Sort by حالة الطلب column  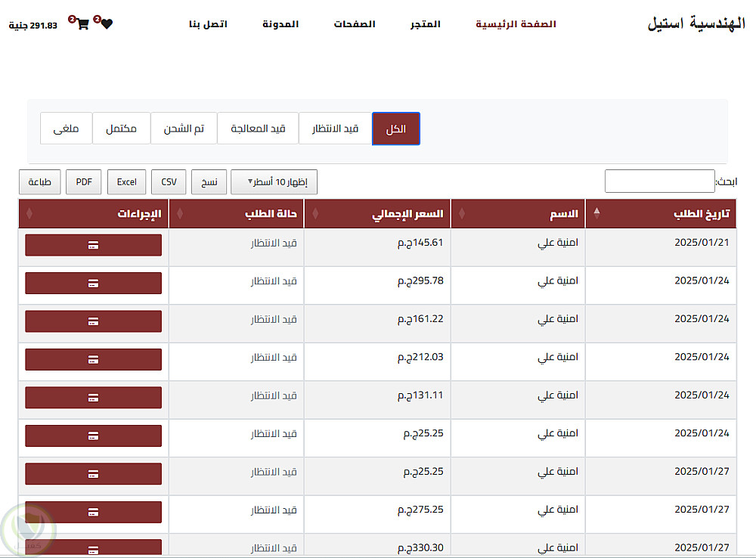[236, 214]
